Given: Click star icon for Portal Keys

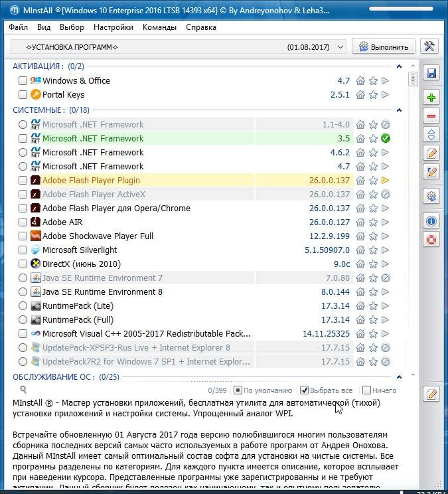Looking at the screenshot, I should pyautogui.click(x=373, y=95).
